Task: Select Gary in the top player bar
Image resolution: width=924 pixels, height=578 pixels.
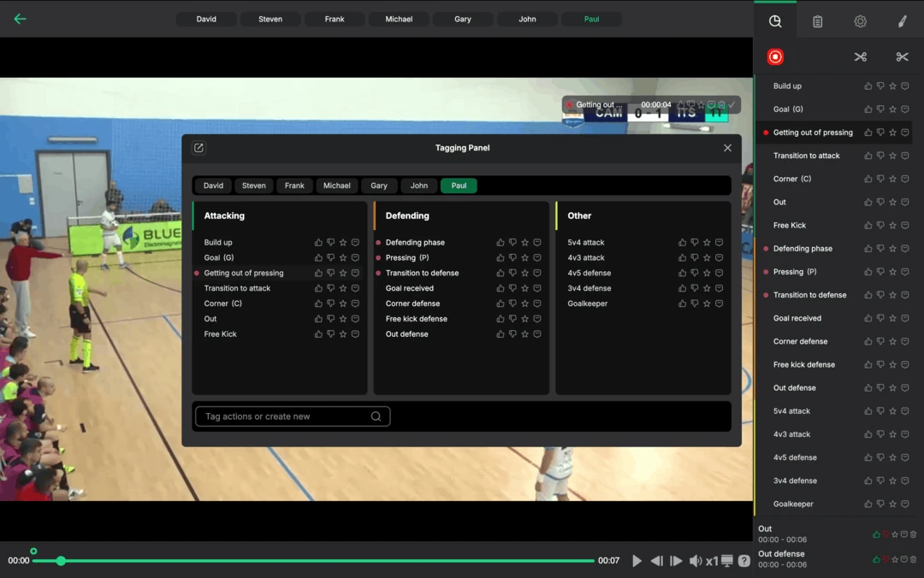Action: pyautogui.click(x=463, y=19)
